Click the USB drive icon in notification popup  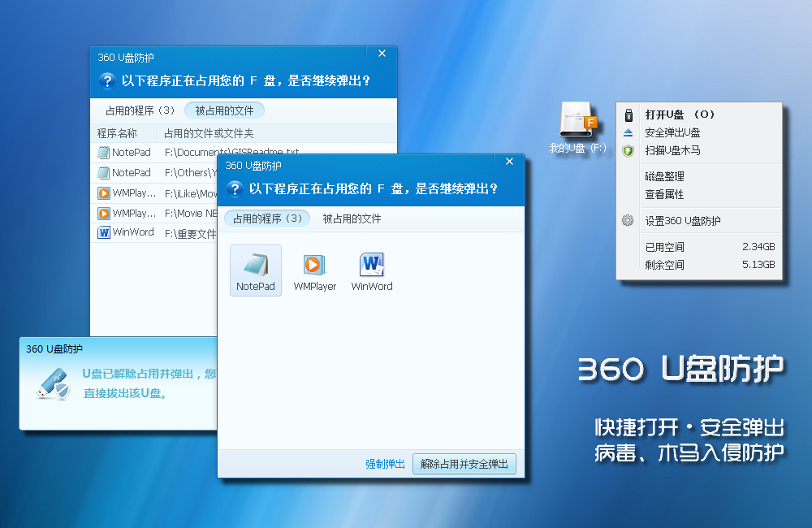(53, 385)
